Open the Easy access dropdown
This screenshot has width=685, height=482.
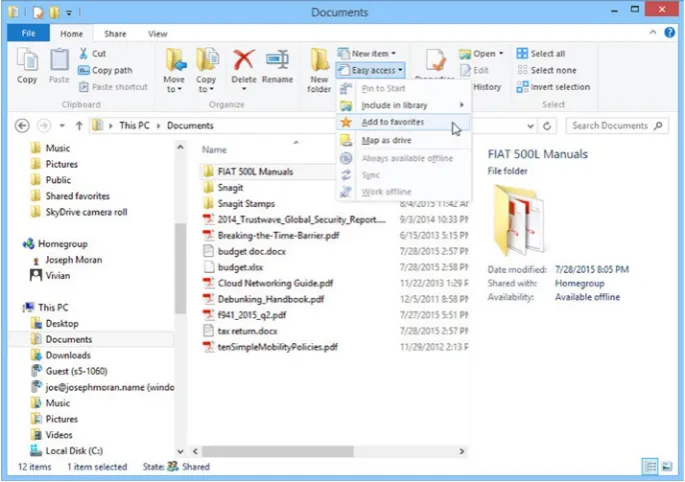pyautogui.click(x=371, y=70)
